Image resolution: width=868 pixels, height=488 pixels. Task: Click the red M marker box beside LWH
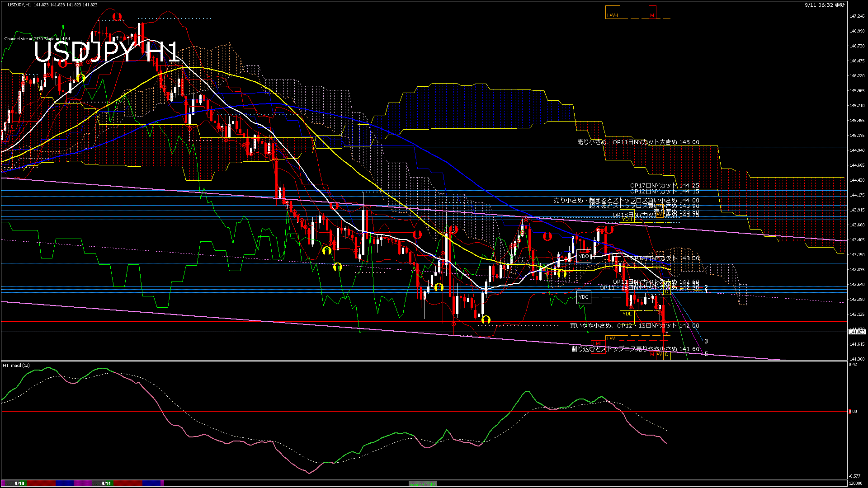[652, 13]
